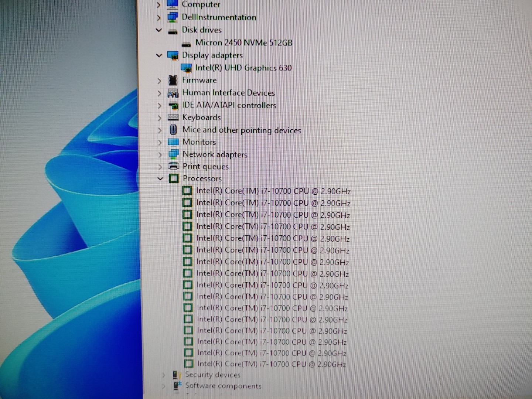Select the Software components label
This screenshot has width=532, height=399.
pyautogui.click(x=224, y=386)
